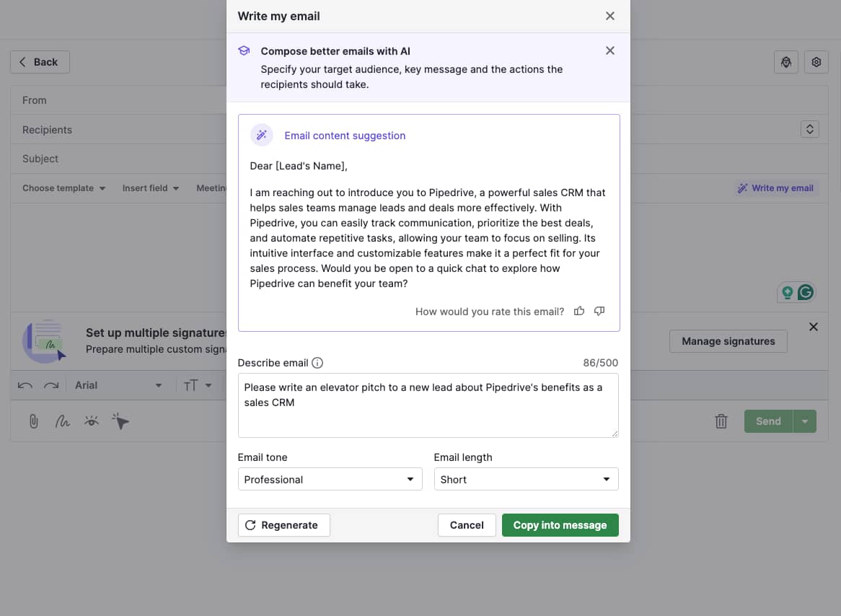Click the graduation cap tip icon
This screenshot has width=841, height=616.
[244, 50]
